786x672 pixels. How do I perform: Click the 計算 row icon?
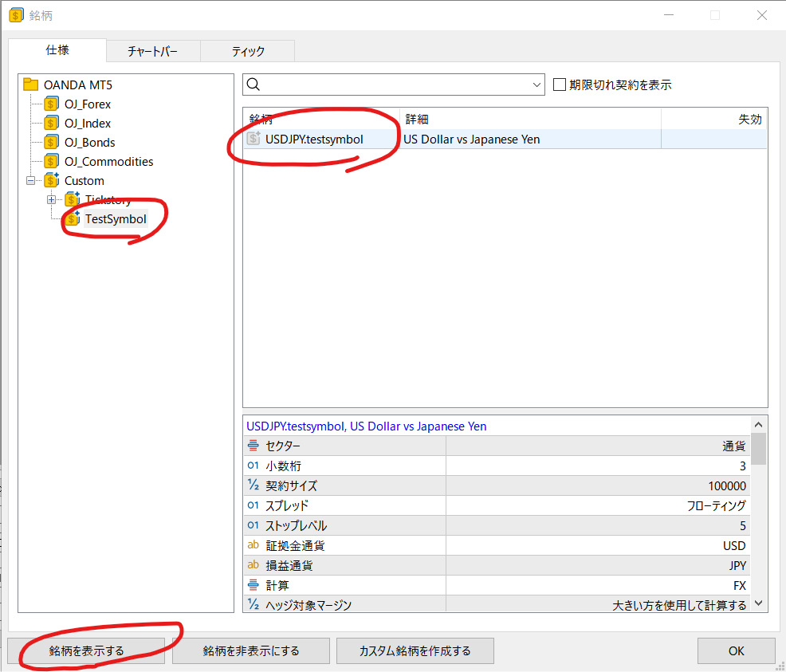253,585
